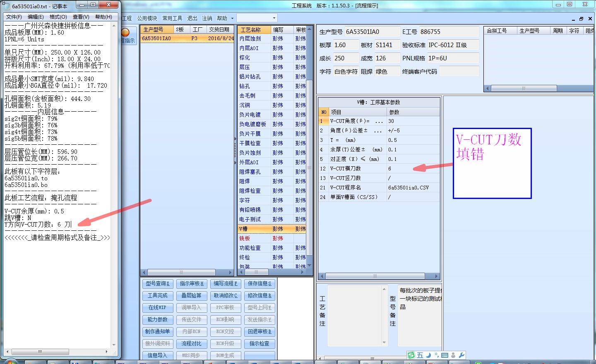Open 帮助(H) menu in Notepad

(x=103, y=17)
